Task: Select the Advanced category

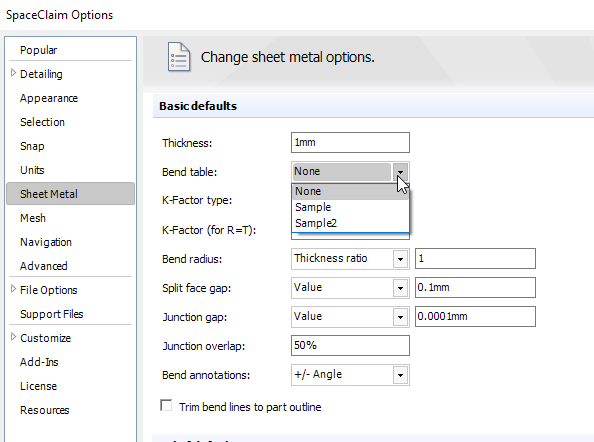Action: point(44,266)
